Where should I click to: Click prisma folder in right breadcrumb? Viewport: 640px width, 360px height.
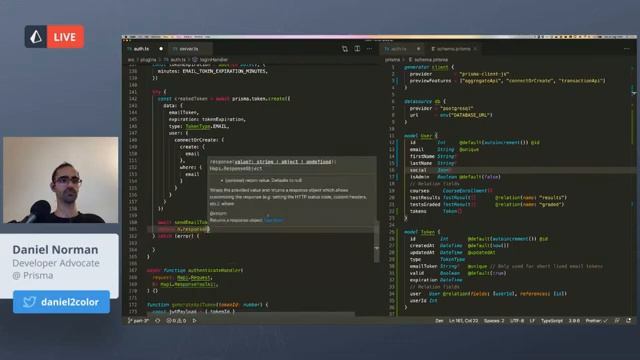coord(392,60)
